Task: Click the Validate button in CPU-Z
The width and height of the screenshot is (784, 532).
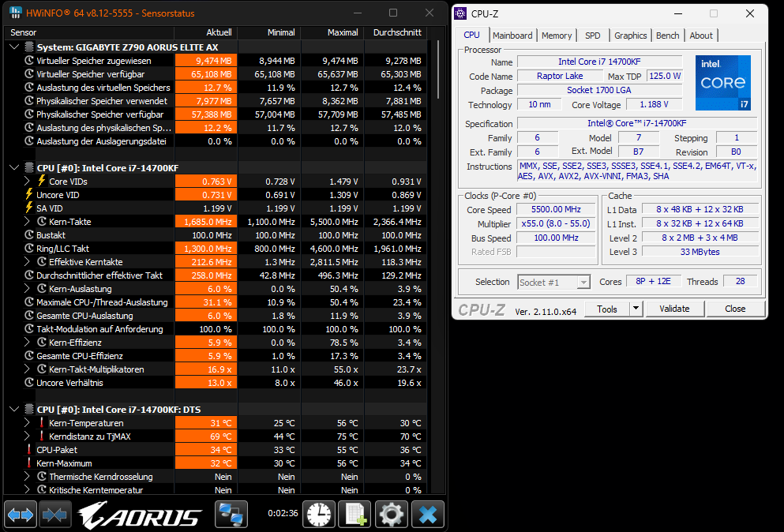Action: (x=674, y=309)
